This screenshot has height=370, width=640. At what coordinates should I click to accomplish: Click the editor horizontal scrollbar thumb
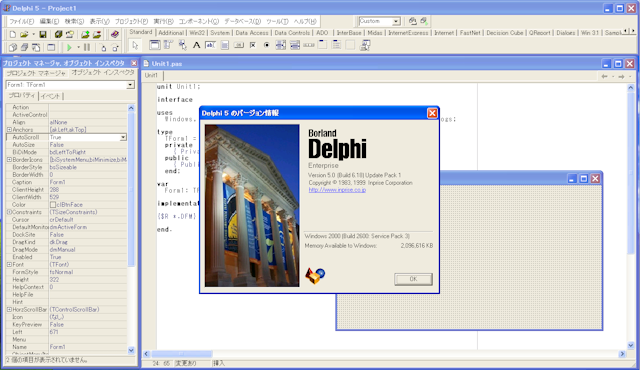(x=182, y=354)
